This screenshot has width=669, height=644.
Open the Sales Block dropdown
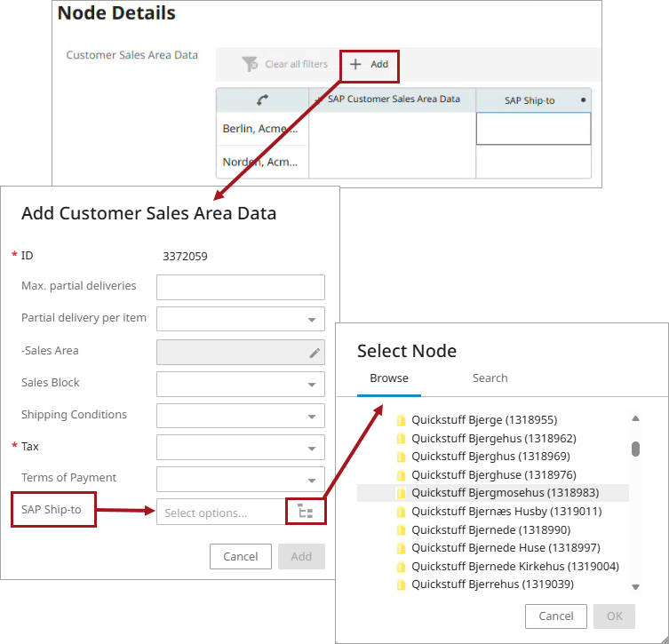[241, 384]
